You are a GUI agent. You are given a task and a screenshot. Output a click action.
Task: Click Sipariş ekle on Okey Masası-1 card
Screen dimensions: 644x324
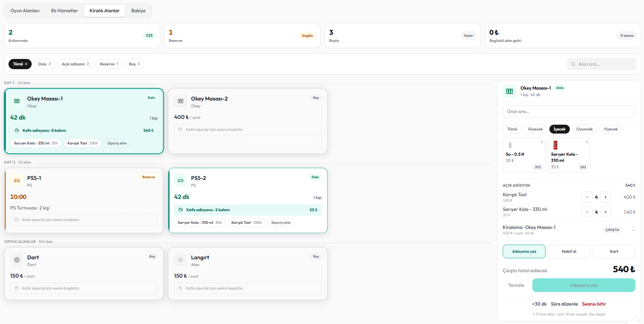click(x=117, y=143)
